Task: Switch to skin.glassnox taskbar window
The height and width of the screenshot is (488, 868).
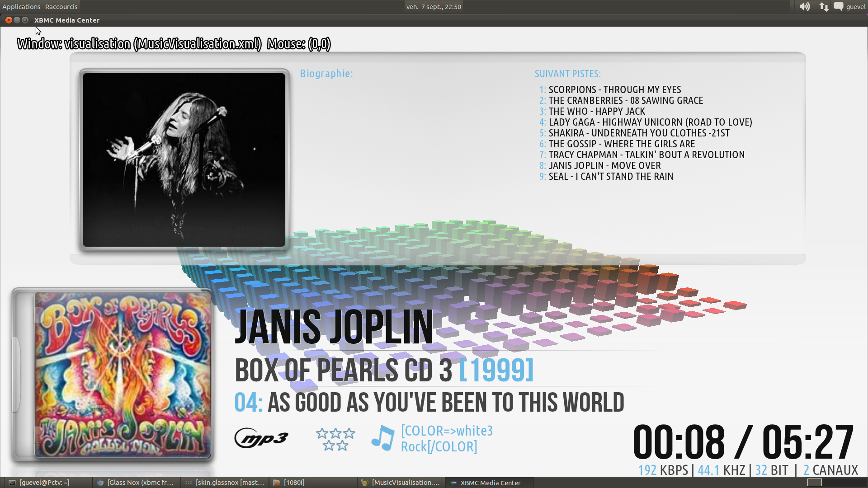Action: coord(225,483)
